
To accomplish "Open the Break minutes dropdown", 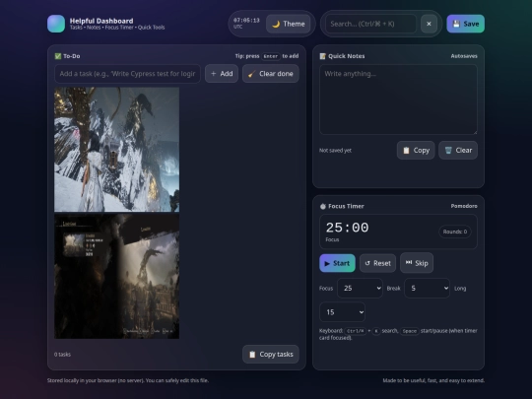I will pyautogui.click(x=428, y=289).
